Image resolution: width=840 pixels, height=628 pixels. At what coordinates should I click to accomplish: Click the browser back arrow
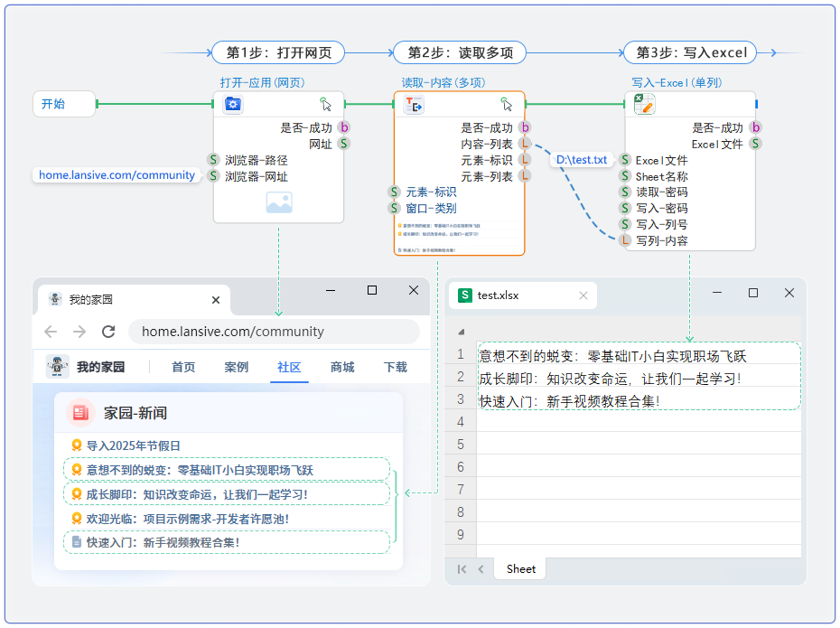(51, 332)
